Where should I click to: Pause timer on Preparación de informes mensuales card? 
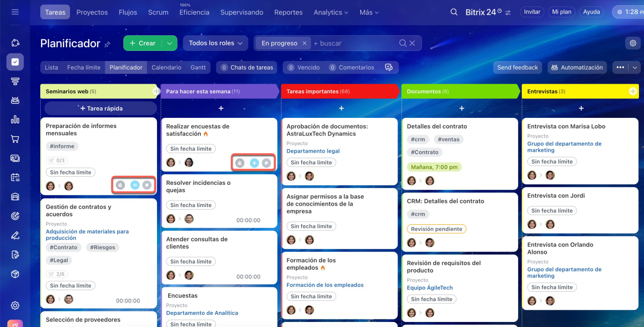135,185
